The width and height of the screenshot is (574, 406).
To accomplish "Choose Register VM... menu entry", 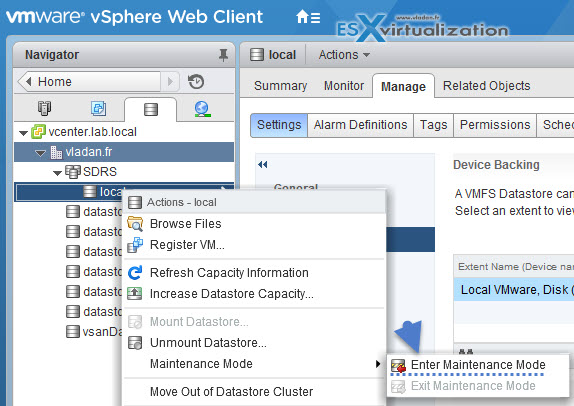I will 255,245.
